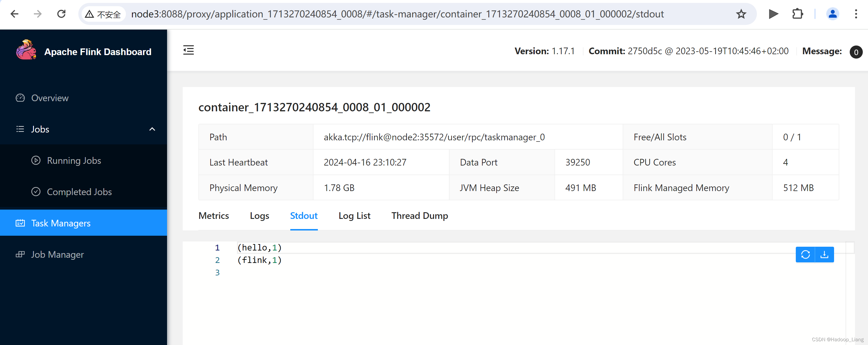Switch to the Thread Dump tab
This screenshot has width=868, height=345.
tap(420, 216)
